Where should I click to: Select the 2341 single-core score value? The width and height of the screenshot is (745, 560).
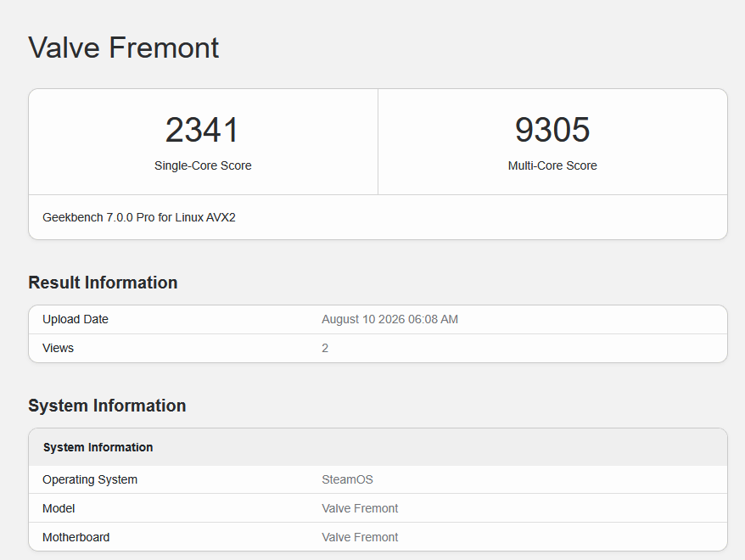pos(202,130)
